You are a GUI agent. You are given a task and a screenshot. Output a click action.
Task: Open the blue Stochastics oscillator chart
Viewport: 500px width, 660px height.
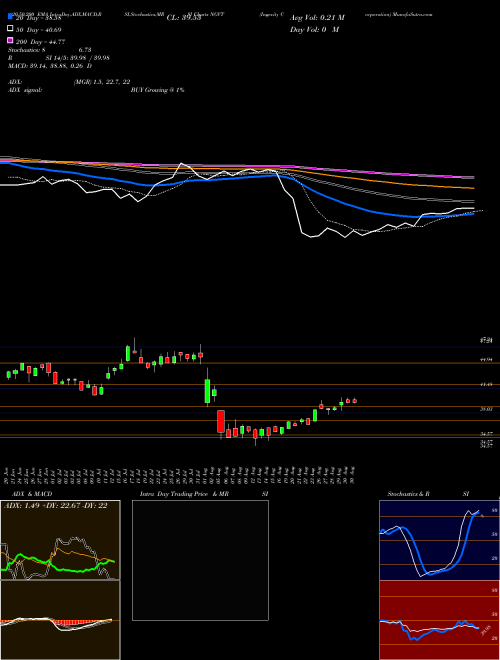[439, 540]
